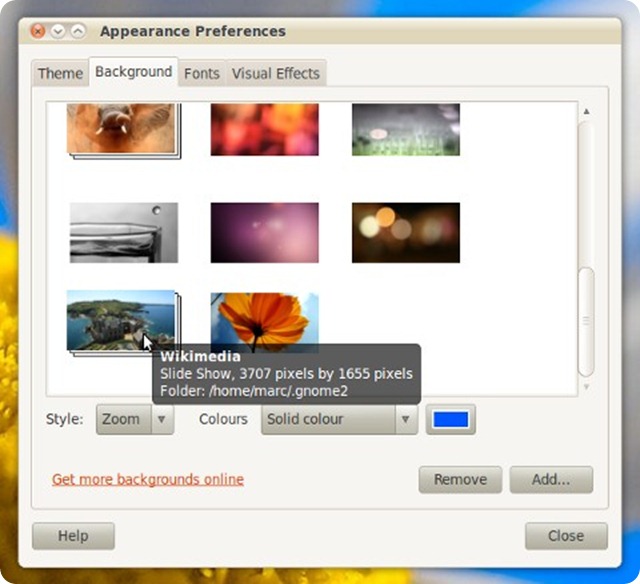This screenshot has height=584, width=640.
Task: Switch to the Theme tab
Action: click(x=60, y=73)
